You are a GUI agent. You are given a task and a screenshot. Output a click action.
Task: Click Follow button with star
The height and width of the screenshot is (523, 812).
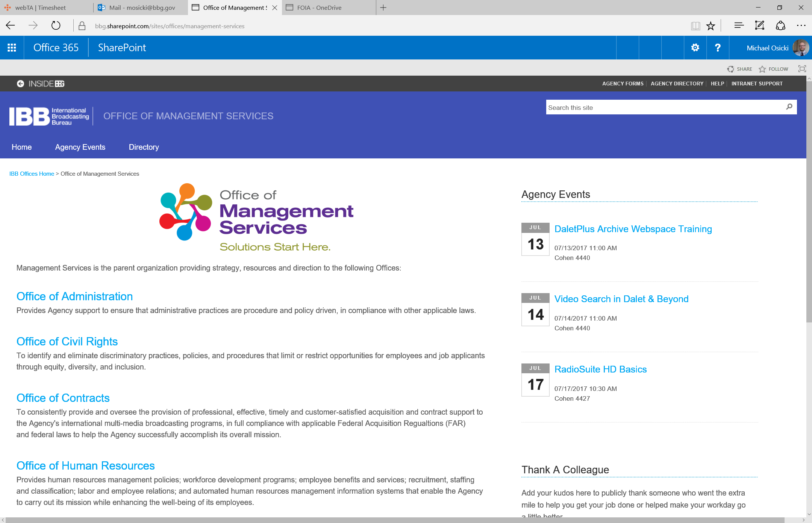coord(773,69)
